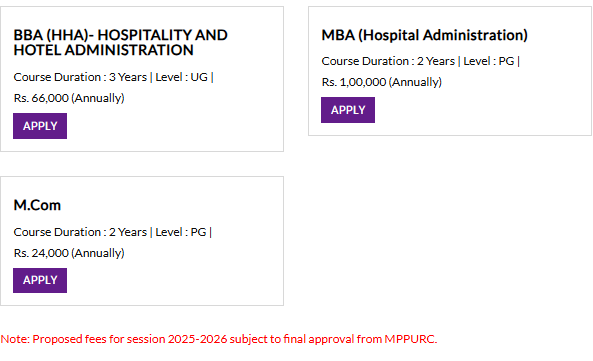Screen dimensions: 593x361
Task: Apply for the BBA (HHA) course
Action: pos(40,126)
